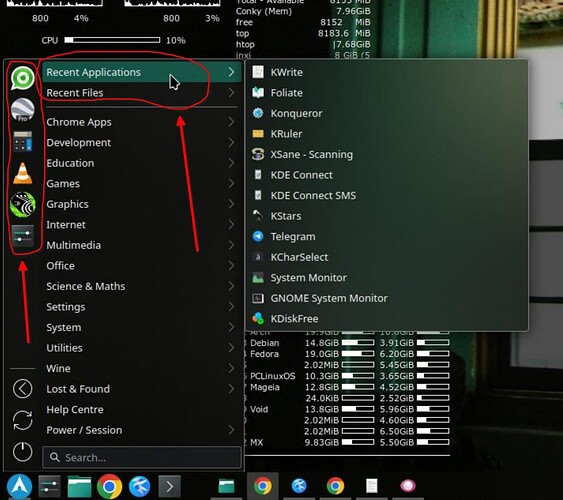This screenshot has height=500, width=563.
Task: Launch KStars
Action: click(386, 216)
